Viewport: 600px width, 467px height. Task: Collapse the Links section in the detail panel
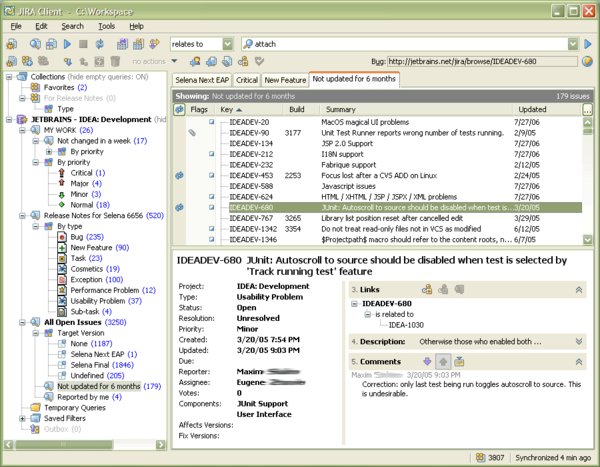coord(578,289)
